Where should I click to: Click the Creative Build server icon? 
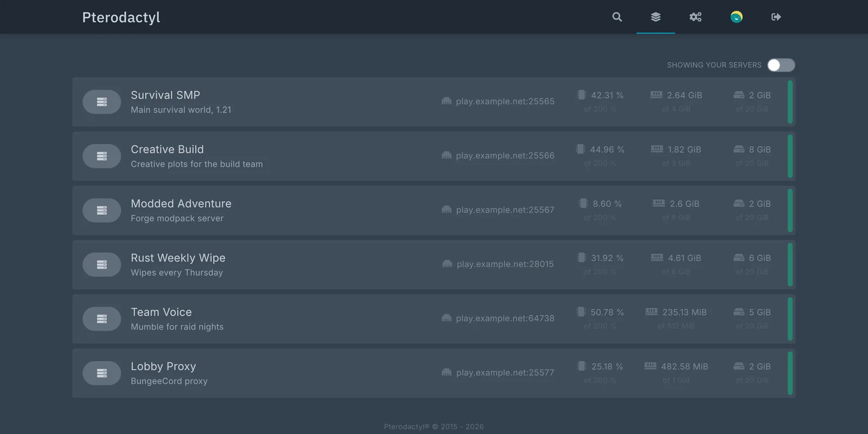click(101, 156)
